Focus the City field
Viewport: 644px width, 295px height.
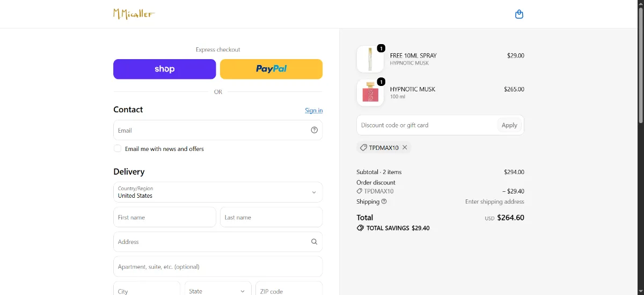click(x=147, y=289)
